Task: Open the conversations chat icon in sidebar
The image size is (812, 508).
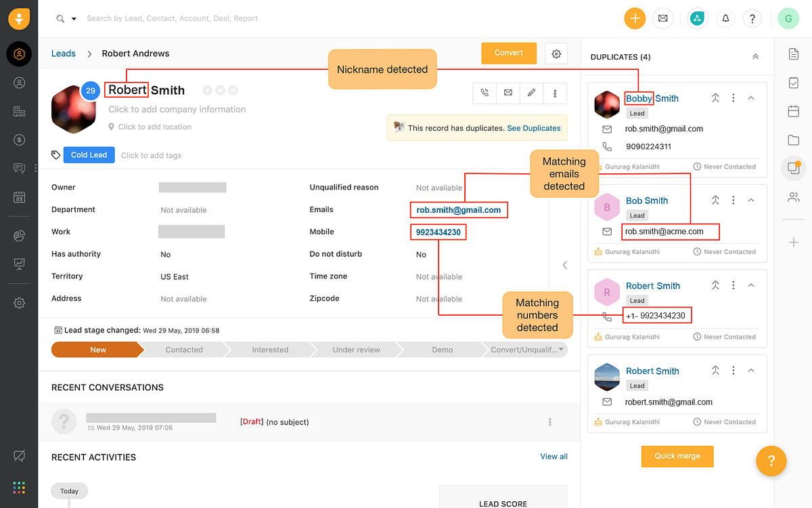Action: [x=19, y=168]
